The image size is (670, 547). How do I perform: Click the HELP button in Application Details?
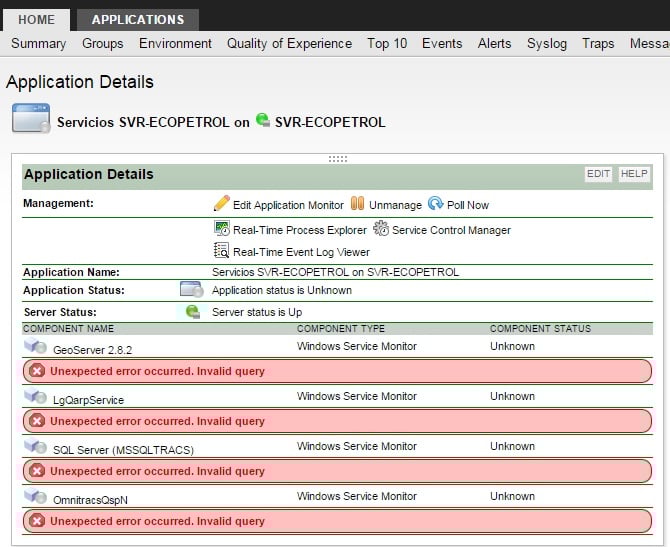(634, 174)
